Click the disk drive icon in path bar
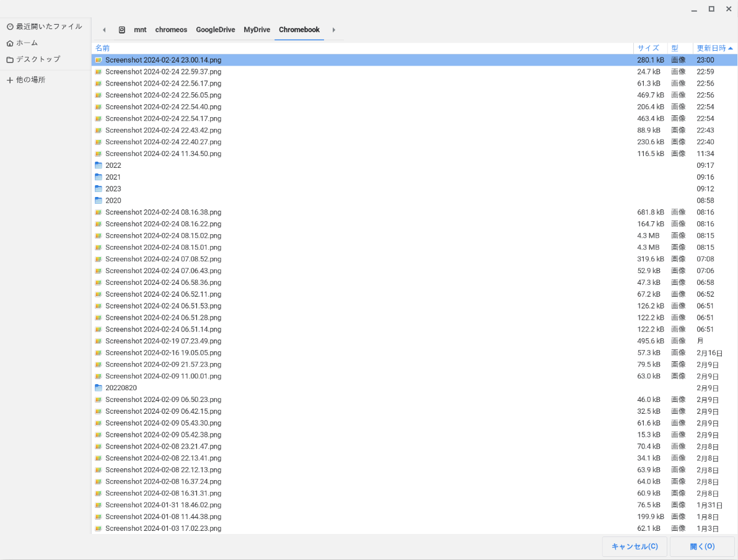 click(122, 30)
